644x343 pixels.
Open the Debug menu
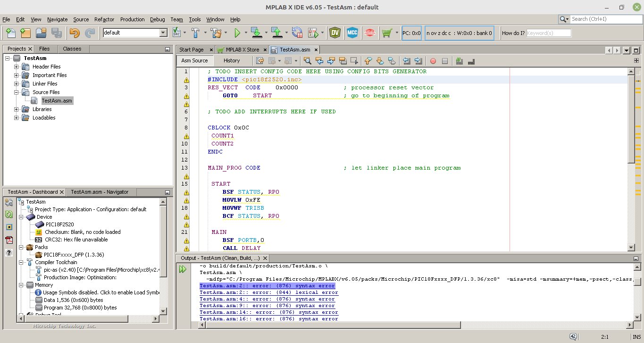click(x=157, y=19)
